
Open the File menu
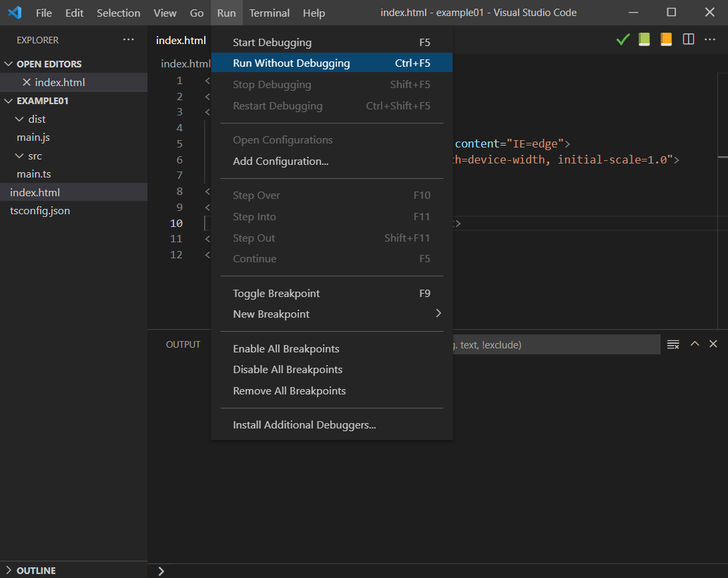(43, 13)
